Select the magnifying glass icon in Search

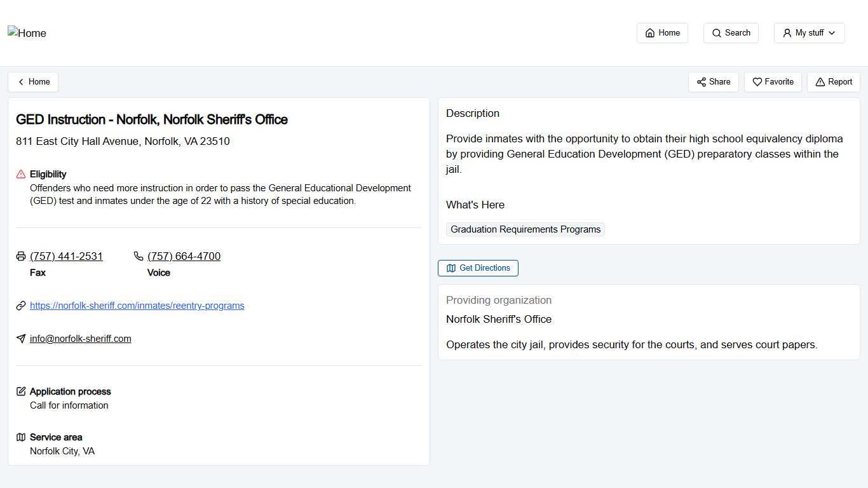715,32
